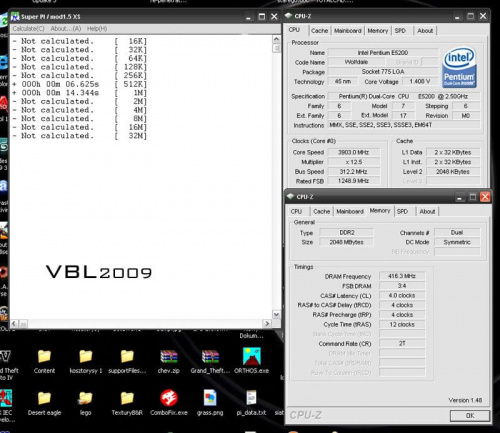Image resolution: width=500 pixels, height=433 pixels.
Task: Open the TexturyB8R folder
Action: click(127, 398)
